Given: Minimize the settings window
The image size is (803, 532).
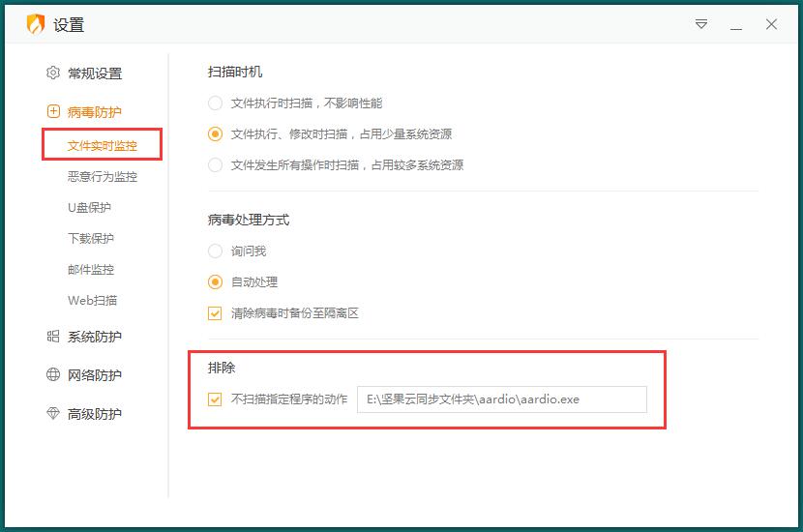Looking at the screenshot, I should (x=736, y=29).
